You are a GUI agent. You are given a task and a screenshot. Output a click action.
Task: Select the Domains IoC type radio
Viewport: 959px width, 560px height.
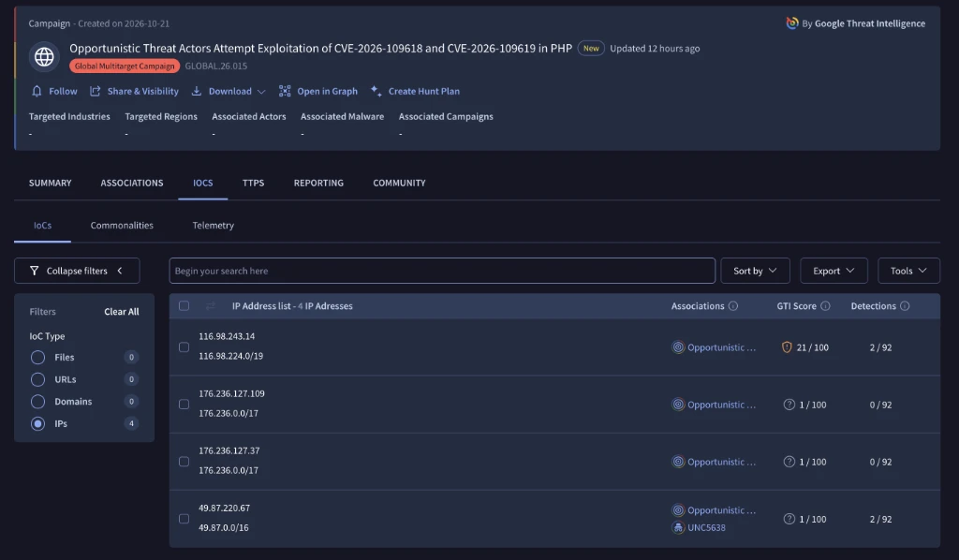[37, 401]
